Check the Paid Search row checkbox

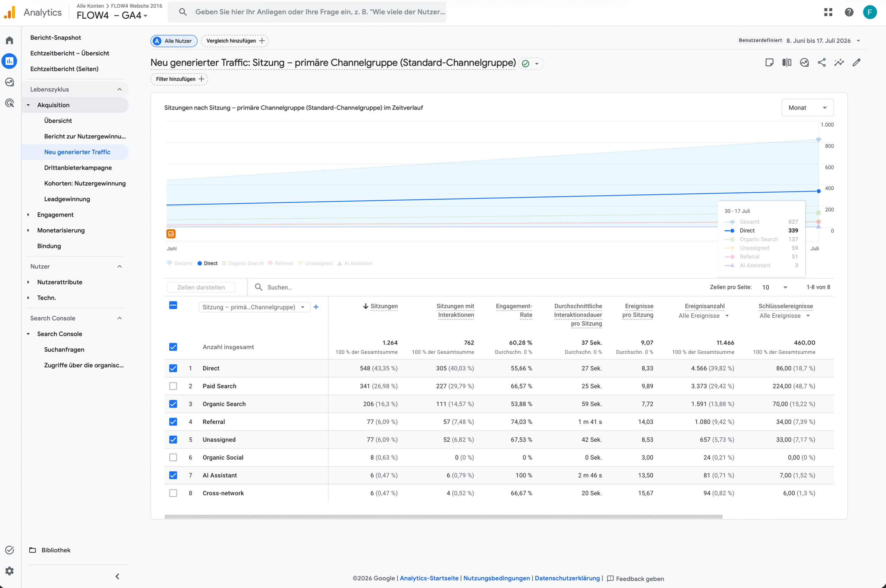click(173, 386)
